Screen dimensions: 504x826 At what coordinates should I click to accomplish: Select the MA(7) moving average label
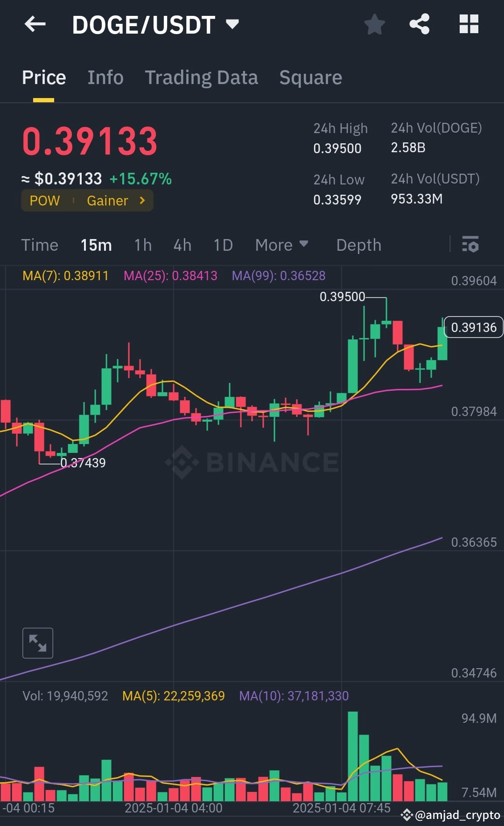64,276
